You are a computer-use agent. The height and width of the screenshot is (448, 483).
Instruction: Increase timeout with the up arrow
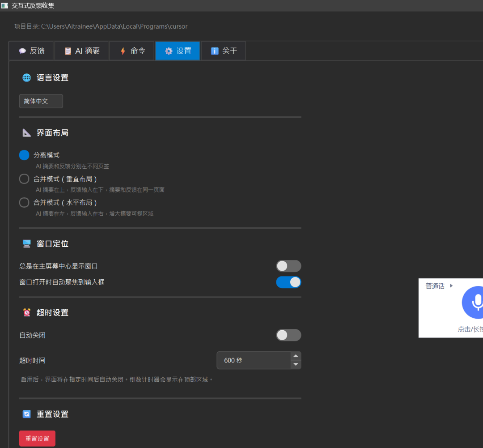[x=296, y=356]
